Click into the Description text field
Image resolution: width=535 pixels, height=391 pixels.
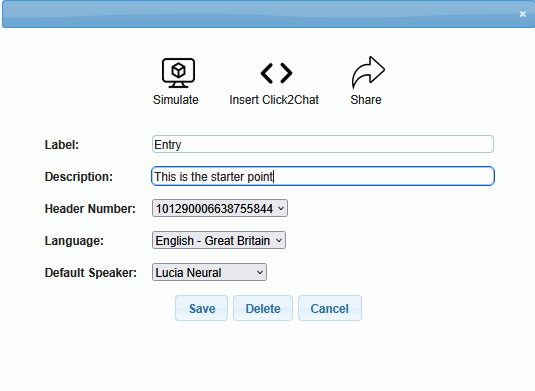(x=323, y=176)
